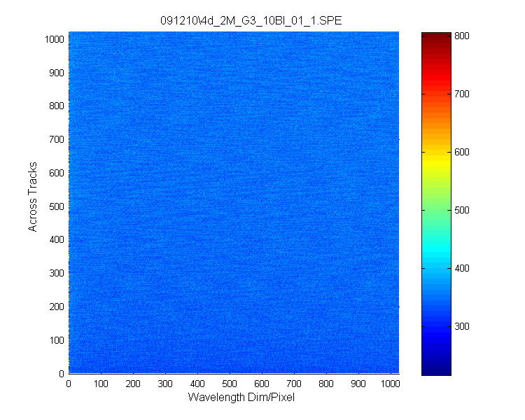Click the 'Wavelength Dim/Pixel' x-axis label
Image resolution: width=525 pixels, height=420 pixels.
coord(241,397)
